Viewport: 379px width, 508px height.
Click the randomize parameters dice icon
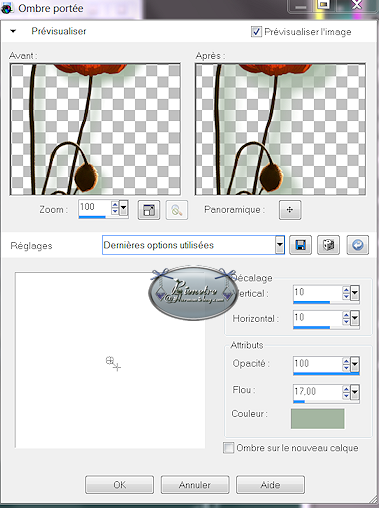(x=328, y=245)
